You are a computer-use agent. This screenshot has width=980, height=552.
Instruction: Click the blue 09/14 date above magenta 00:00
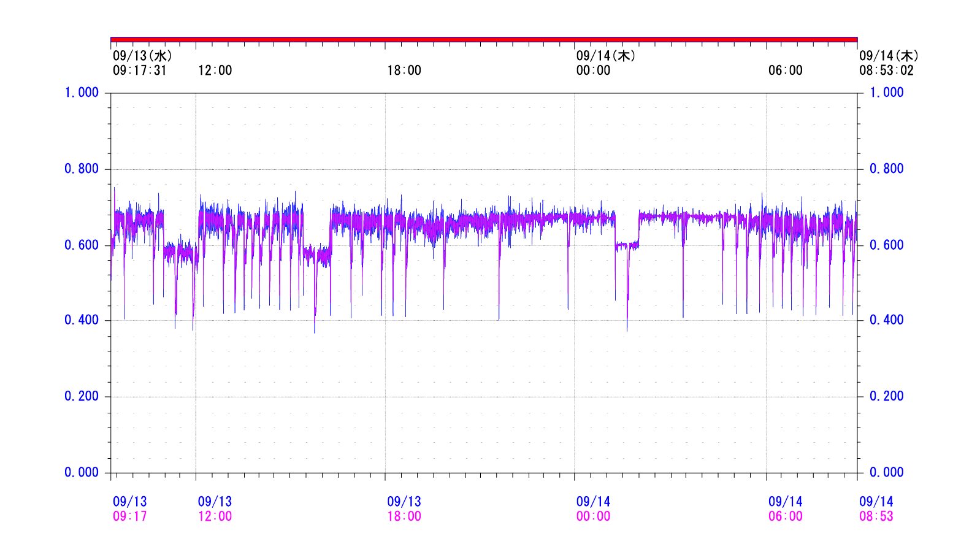coord(593,502)
